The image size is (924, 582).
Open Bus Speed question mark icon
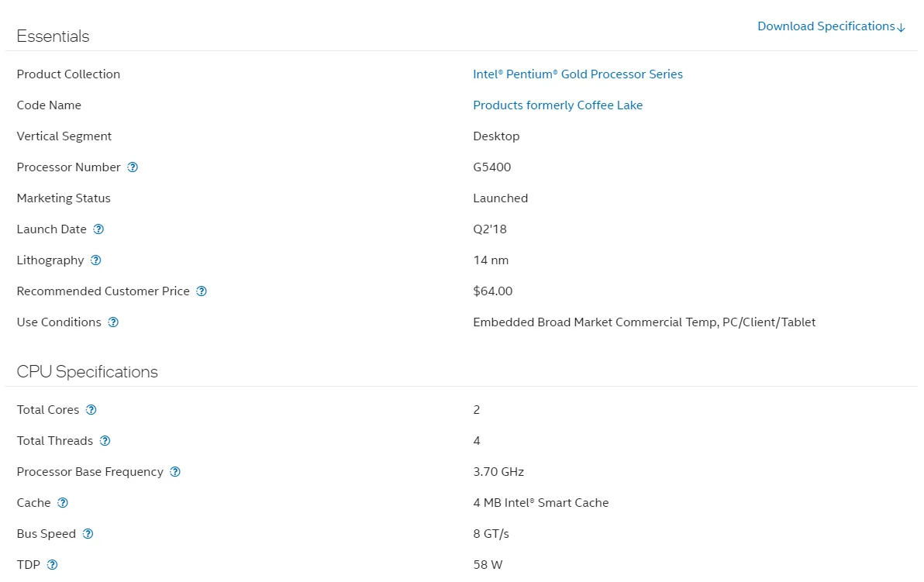pyautogui.click(x=88, y=534)
